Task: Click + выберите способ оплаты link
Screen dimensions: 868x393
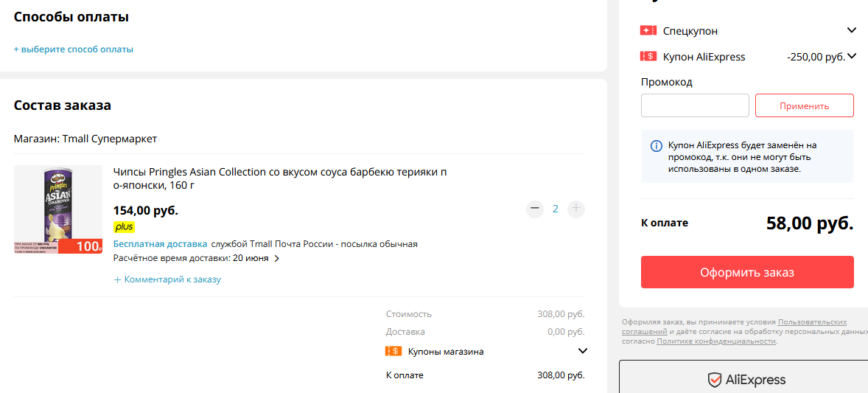Action: point(74,49)
